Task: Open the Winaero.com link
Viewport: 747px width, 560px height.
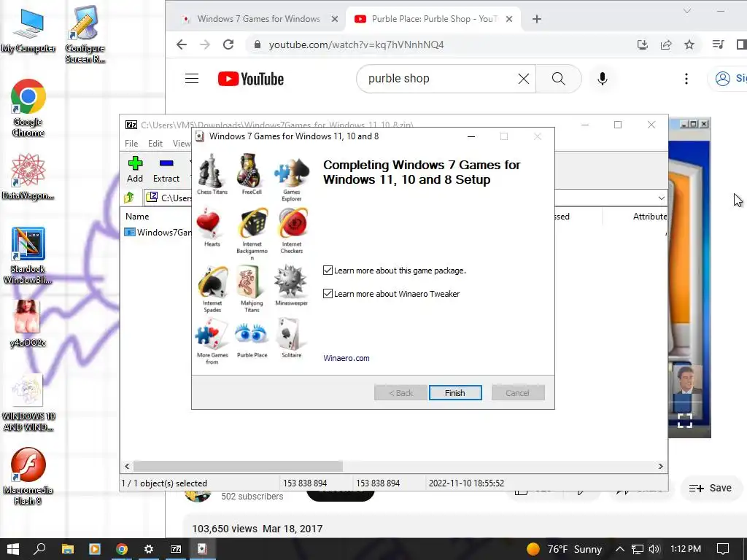Action: [347, 358]
